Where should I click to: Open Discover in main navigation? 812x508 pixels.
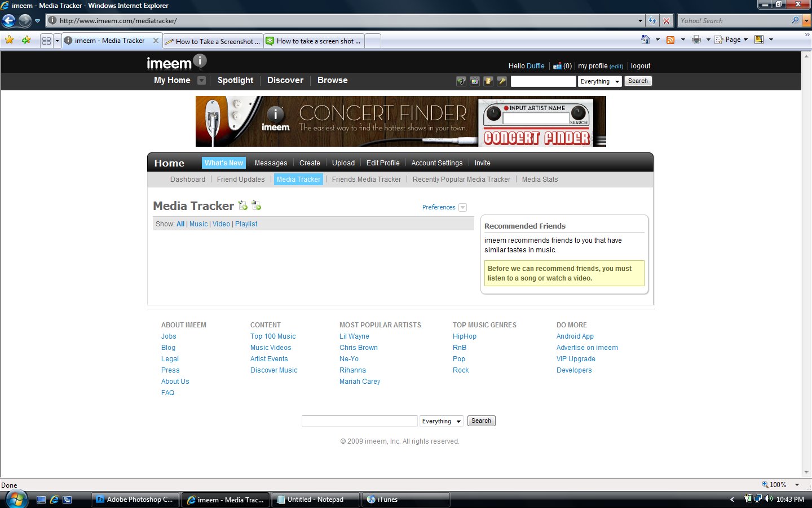coord(285,80)
